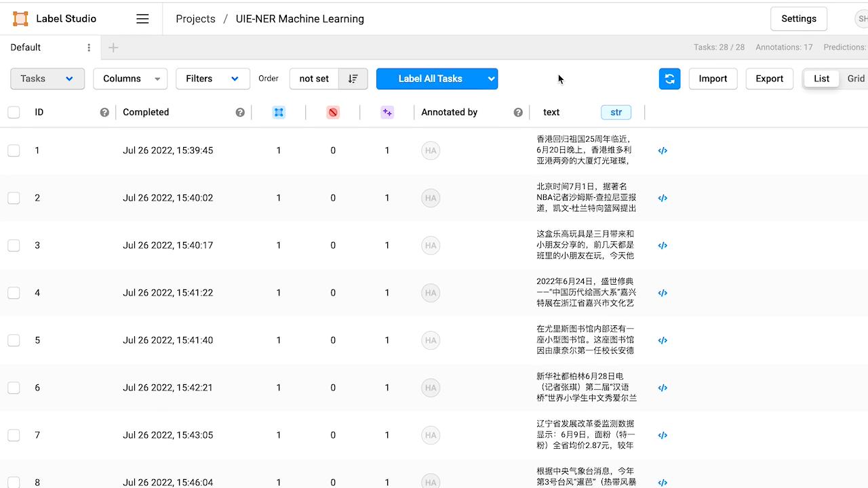Click the blue annotations column icon
This screenshot has width=868, height=488.
point(279,112)
